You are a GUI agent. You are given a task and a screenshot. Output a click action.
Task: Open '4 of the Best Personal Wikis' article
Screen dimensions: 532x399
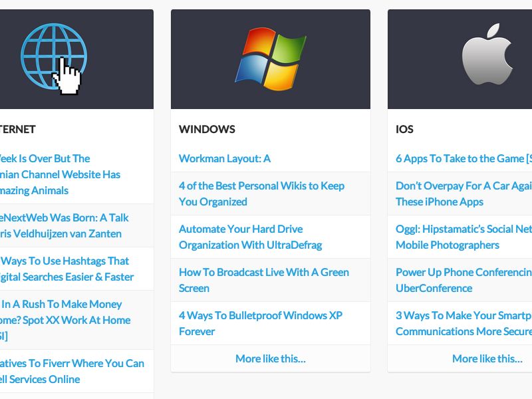click(261, 194)
